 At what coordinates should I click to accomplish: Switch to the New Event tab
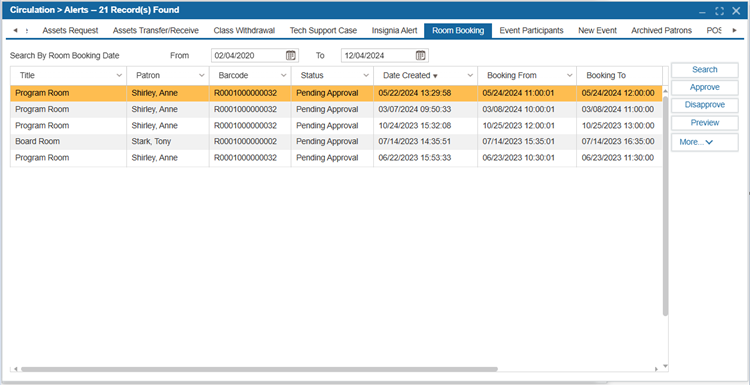(597, 31)
